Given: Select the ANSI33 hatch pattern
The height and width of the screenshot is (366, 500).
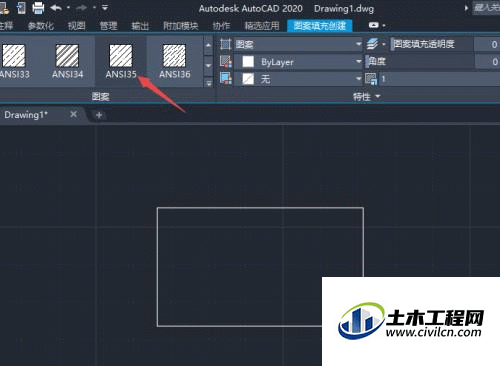Looking at the screenshot, I should (14, 61).
